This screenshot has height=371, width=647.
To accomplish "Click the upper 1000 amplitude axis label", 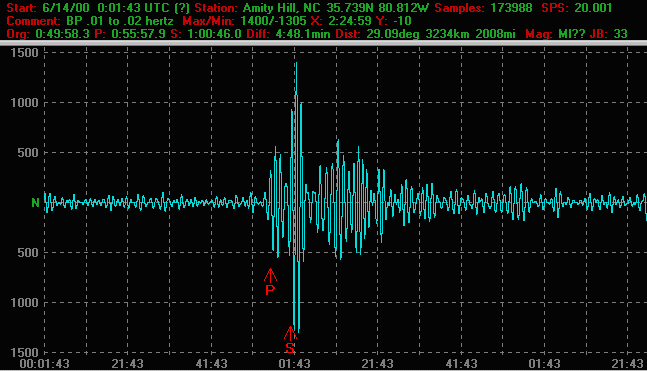I will pos(24,102).
